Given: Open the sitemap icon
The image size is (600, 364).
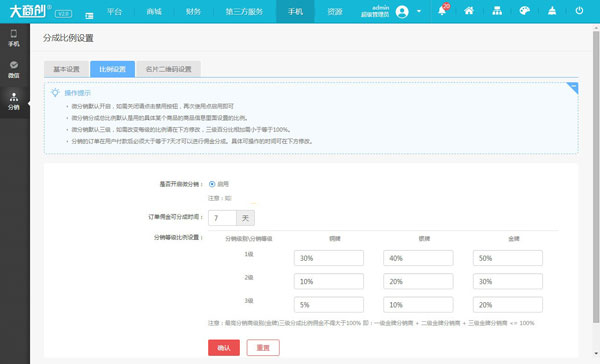Looking at the screenshot, I should coord(497,11).
